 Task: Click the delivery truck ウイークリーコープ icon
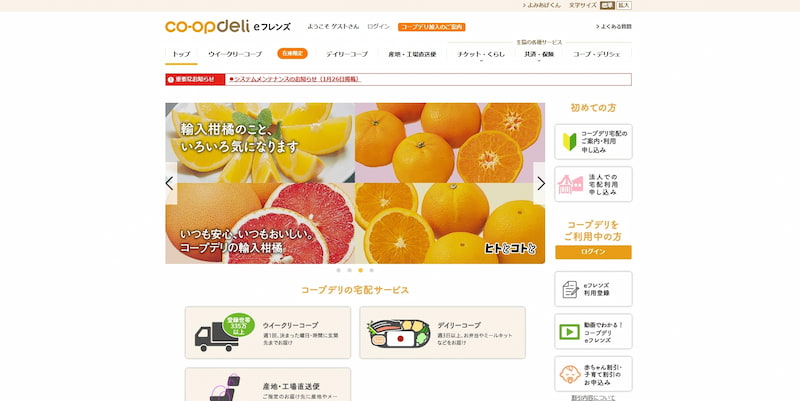(x=224, y=332)
